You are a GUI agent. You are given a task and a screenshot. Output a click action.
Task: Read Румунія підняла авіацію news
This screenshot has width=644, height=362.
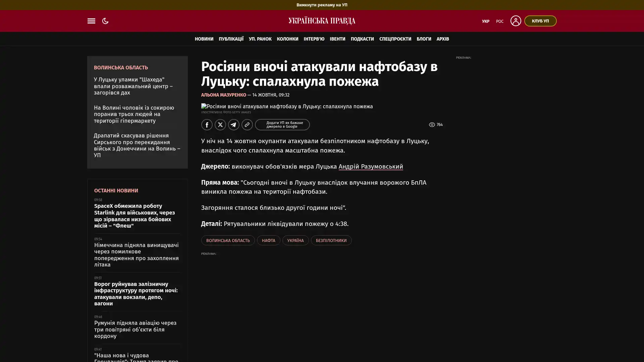(135, 329)
